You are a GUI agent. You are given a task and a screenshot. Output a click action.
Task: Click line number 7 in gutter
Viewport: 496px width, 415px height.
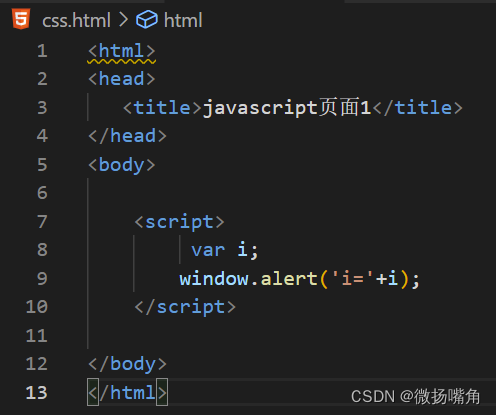click(42, 222)
